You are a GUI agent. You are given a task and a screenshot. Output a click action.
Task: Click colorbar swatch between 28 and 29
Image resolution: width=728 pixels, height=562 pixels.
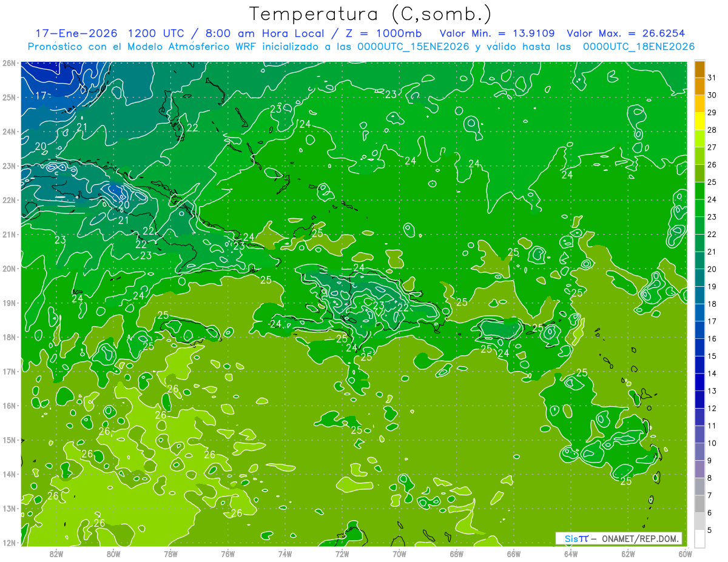pyautogui.click(x=700, y=122)
